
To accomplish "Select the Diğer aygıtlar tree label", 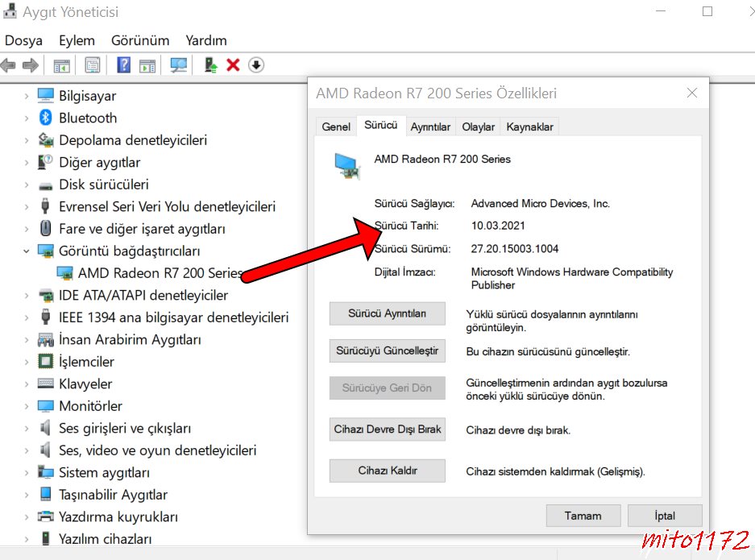I will pyautogui.click(x=100, y=162).
